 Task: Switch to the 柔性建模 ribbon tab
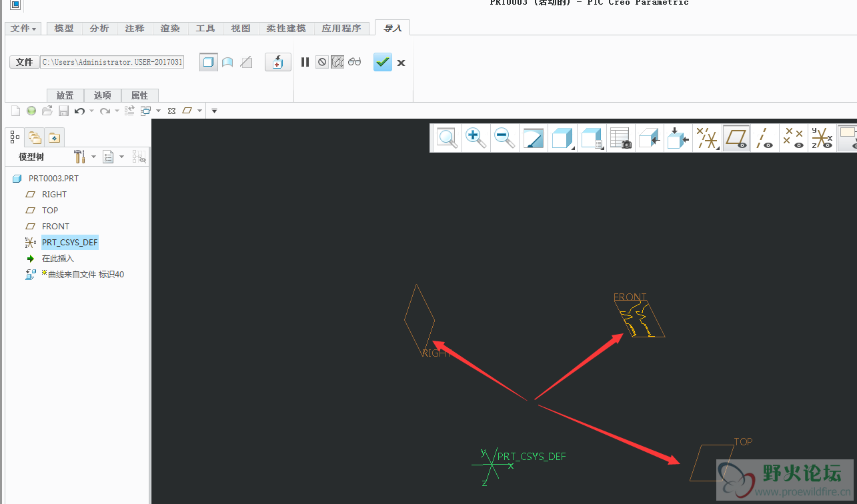[x=286, y=29]
